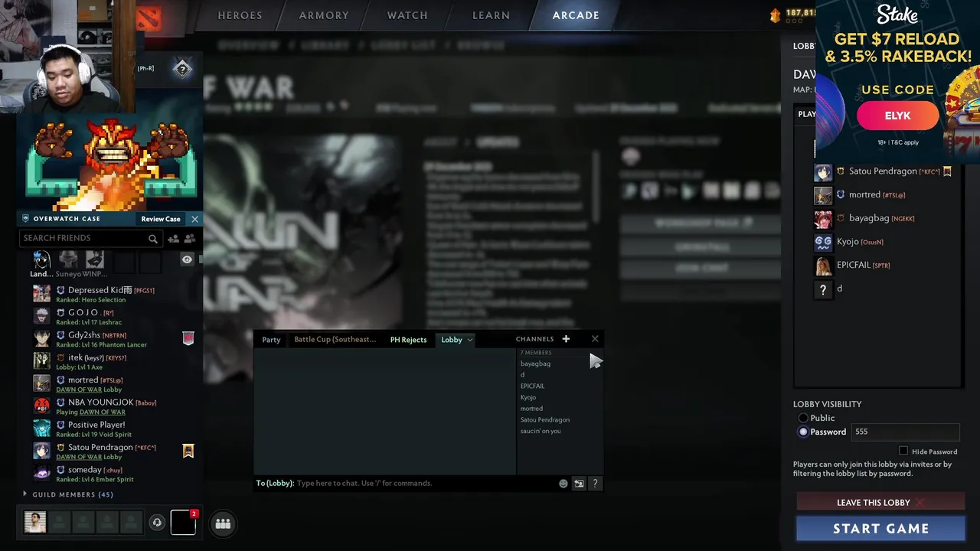Click G O J O avatar in friends list
This screenshot has width=980, height=551.
pyautogui.click(x=42, y=316)
